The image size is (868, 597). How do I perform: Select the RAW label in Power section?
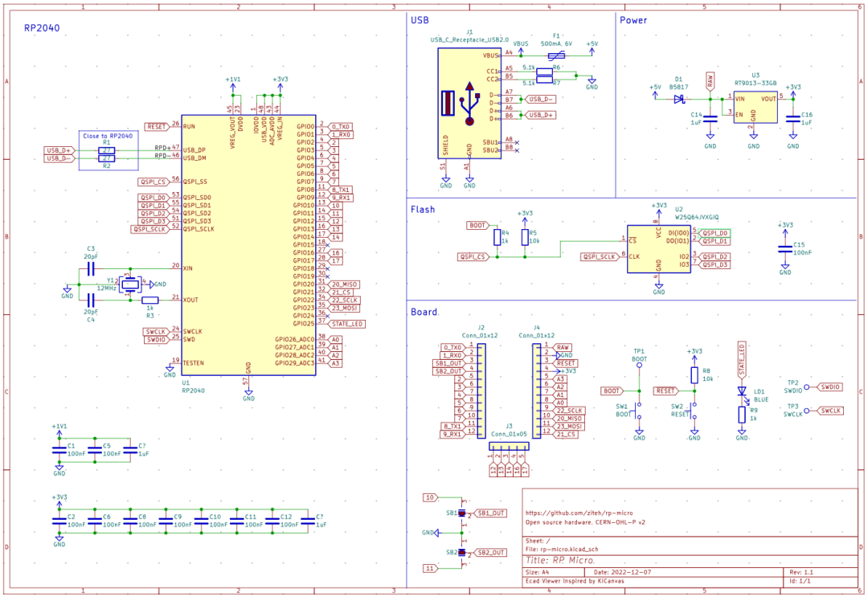coord(710,81)
